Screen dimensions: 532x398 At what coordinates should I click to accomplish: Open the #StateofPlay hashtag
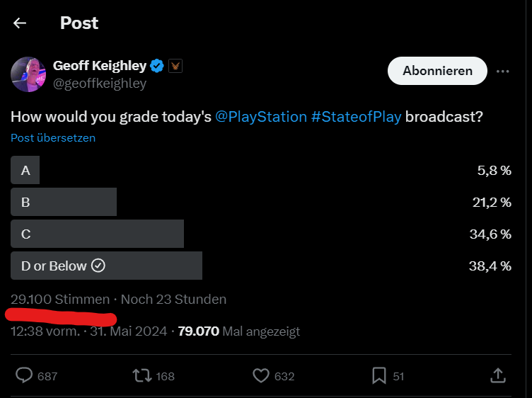(357, 117)
